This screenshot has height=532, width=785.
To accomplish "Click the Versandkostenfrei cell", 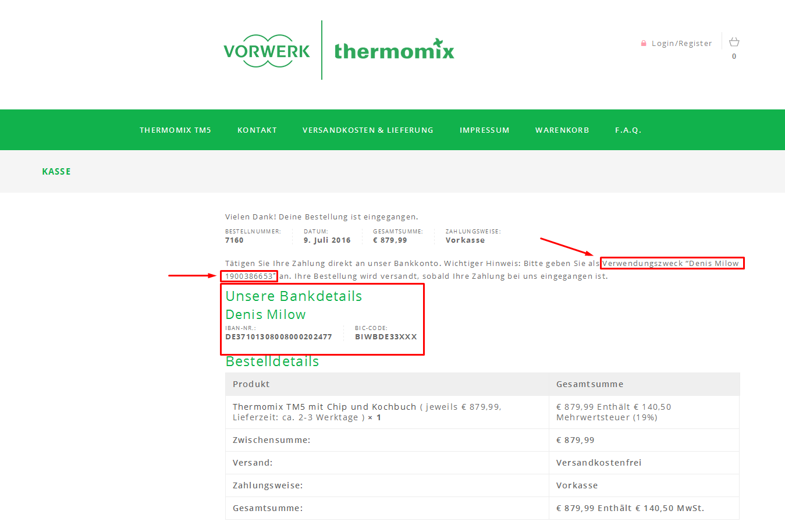I will [599, 463].
